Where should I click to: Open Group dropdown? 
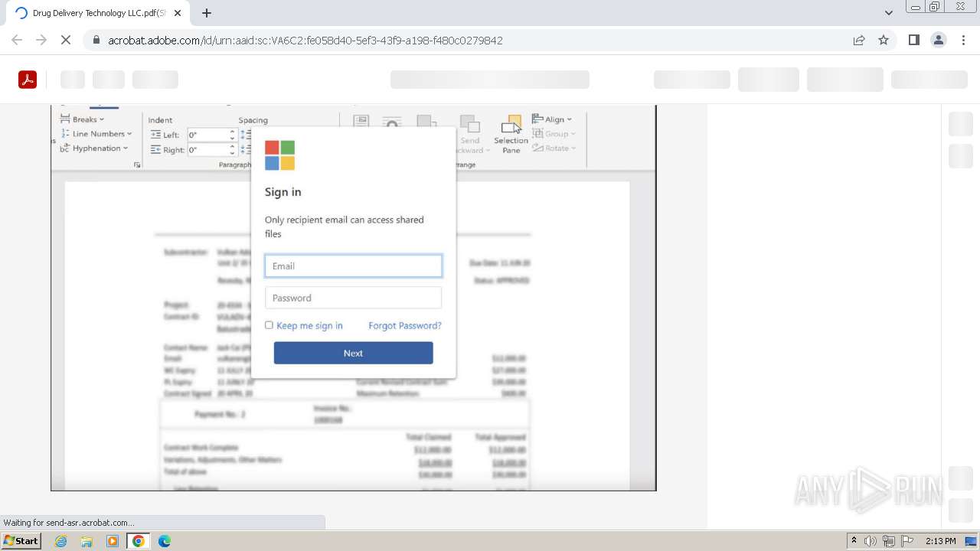click(553, 134)
